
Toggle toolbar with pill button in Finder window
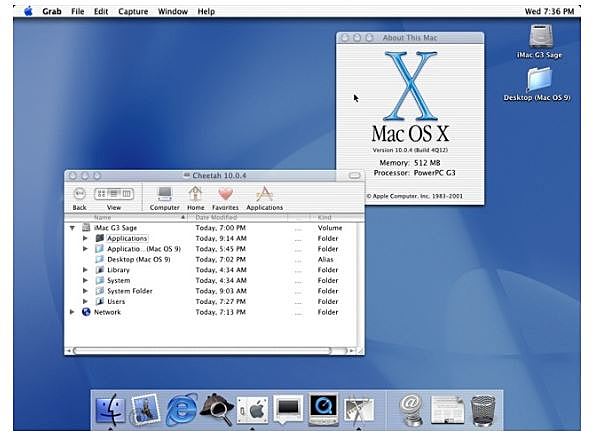point(354,175)
